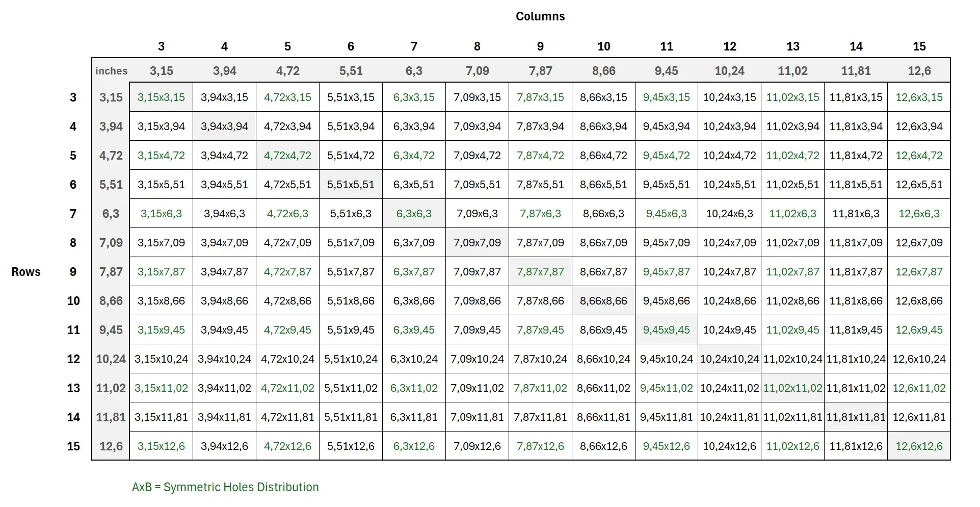
Task: Select cell 9,45x6,3 in the table
Action: point(666,213)
